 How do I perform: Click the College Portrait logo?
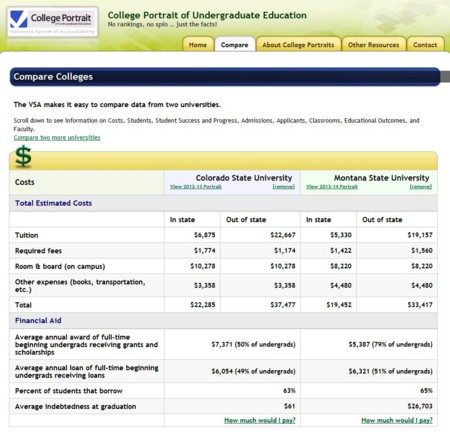[52, 22]
